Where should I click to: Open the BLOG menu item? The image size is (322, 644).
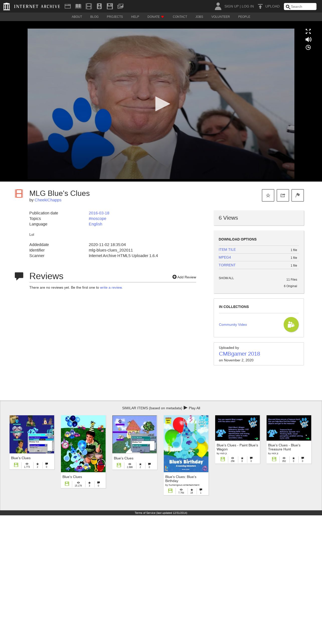(x=94, y=17)
